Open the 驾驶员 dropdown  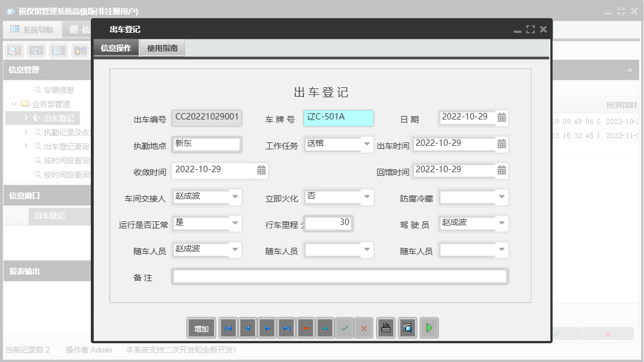[x=502, y=223]
